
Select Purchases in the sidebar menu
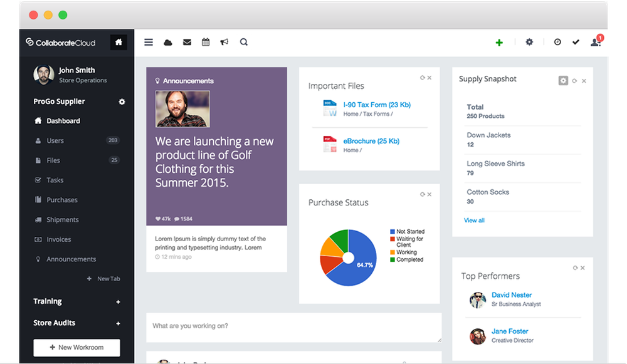(x=61, y=199)
